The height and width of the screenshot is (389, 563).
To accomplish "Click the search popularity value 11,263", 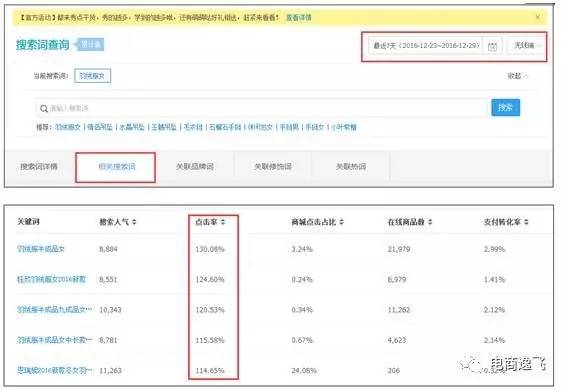I will click(x=110, y=370).
